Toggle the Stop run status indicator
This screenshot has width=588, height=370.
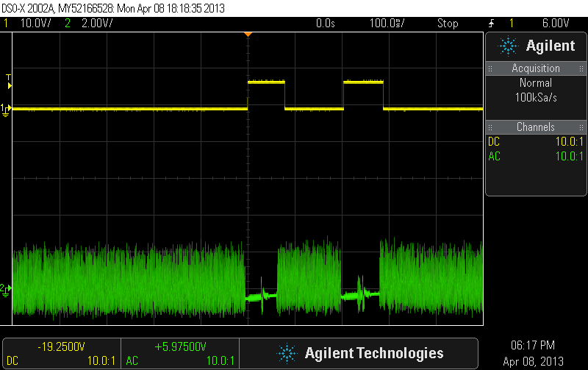tap(447, 23)
